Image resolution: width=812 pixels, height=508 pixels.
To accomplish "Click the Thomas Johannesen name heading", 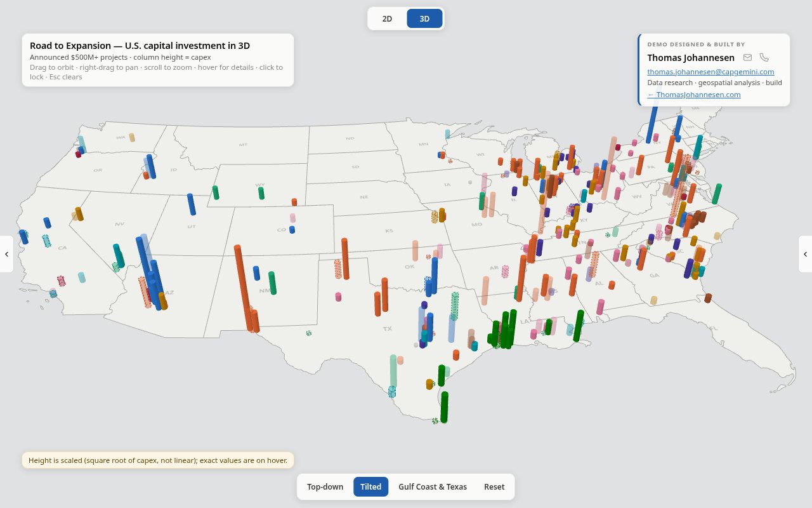I will [x=691, y=58].
